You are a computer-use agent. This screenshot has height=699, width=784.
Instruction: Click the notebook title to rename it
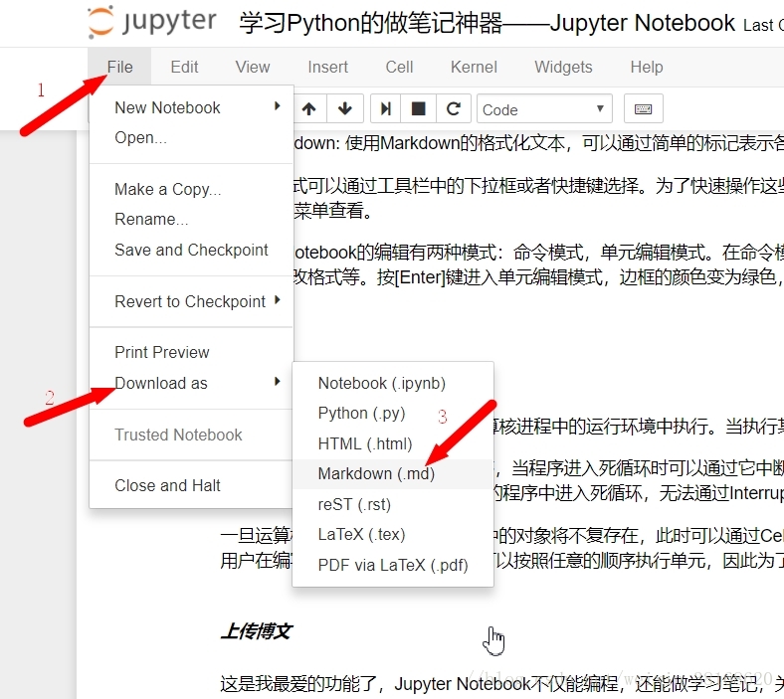tap(487, 23)
